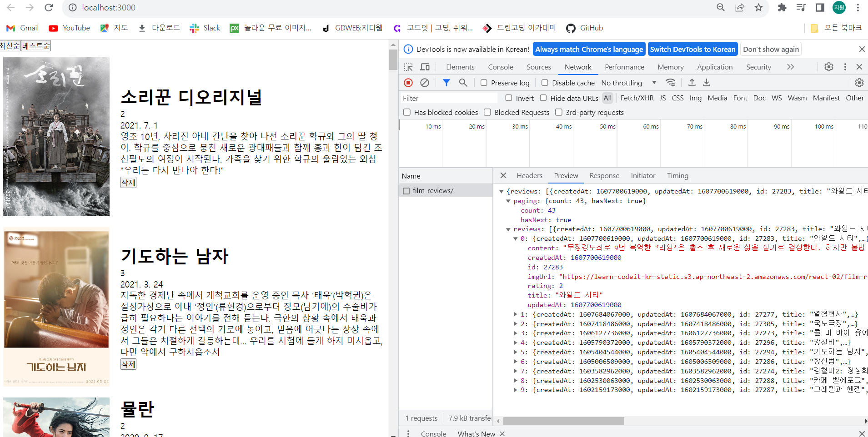The width and height of the screenshot is (868, 437).
Task: Open the browser zoom magnifier icon
Action: pos(721,8)
